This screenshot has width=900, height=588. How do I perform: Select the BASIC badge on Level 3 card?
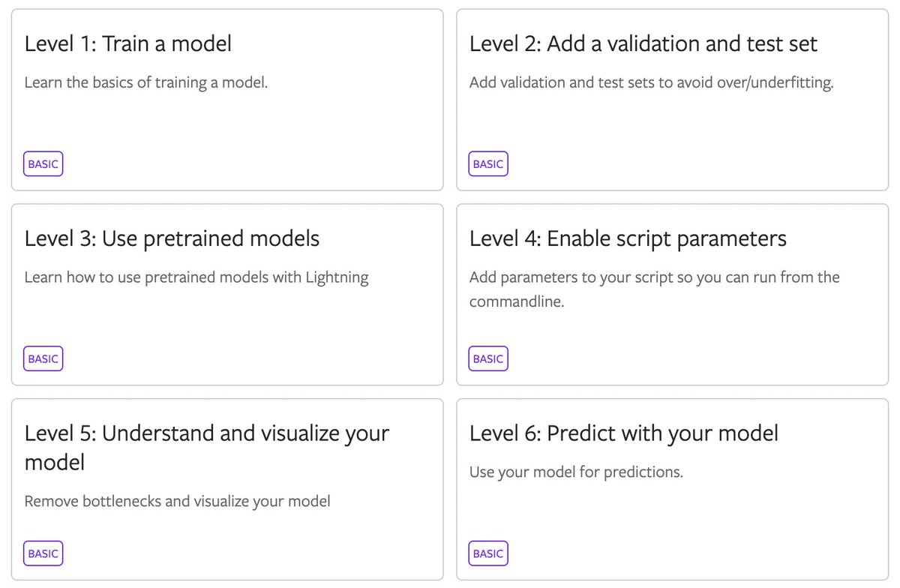click(43, 358)
